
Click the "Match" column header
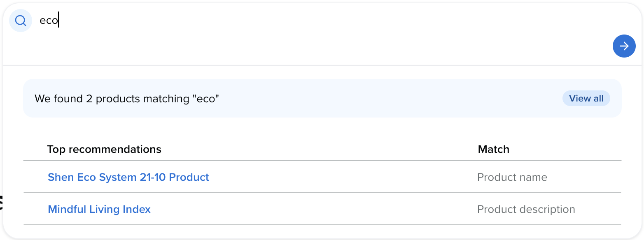[493, 149]
